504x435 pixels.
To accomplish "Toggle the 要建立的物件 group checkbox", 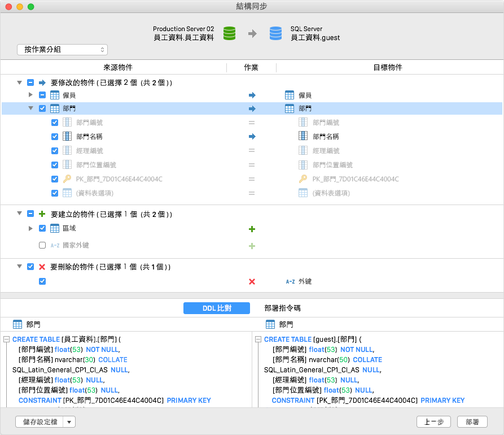I will tap(30, 214).
